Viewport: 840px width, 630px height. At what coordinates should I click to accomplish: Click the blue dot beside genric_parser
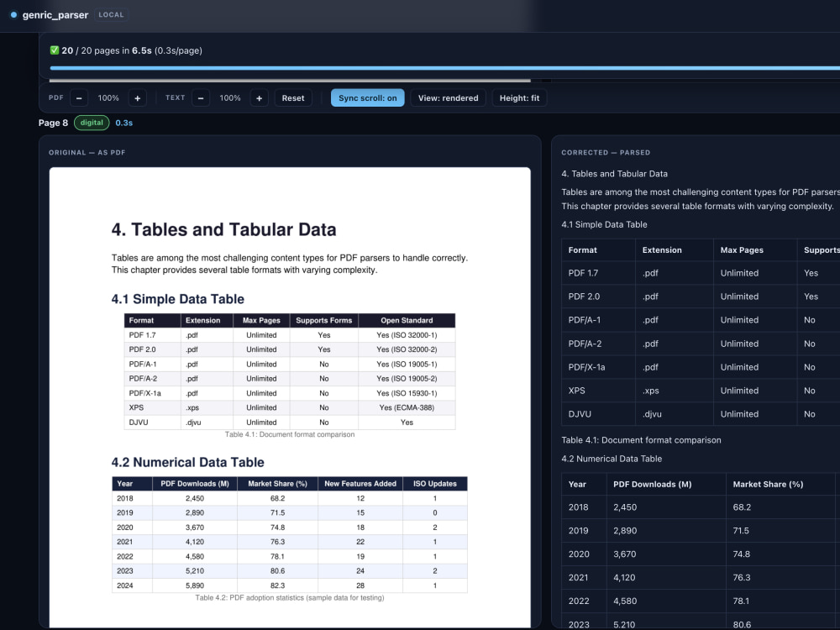(14, 15)
